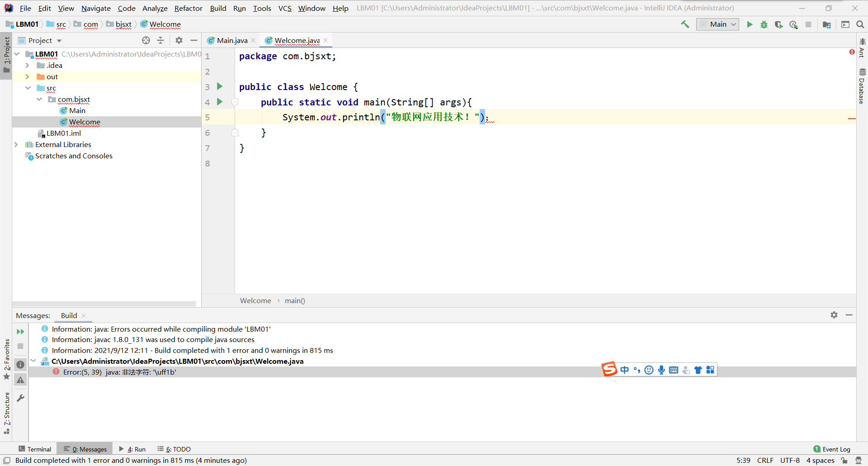Open the File menu
The image size is (868, 466).
tap(25, 8)
